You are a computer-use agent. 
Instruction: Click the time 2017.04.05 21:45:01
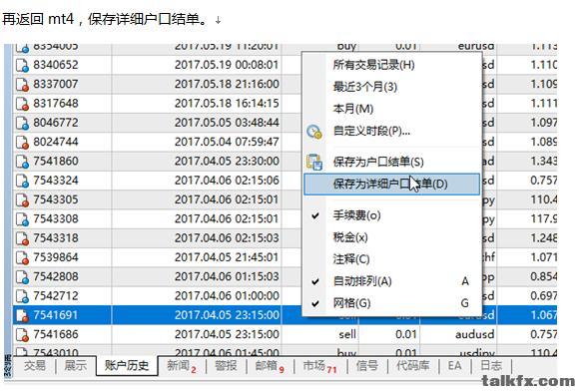coord(227,257)
